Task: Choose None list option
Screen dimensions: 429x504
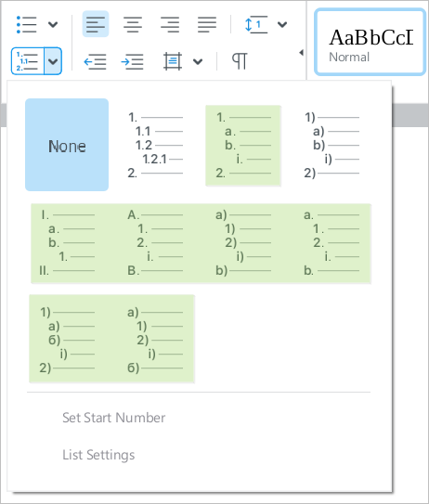Action: [67, 145]
